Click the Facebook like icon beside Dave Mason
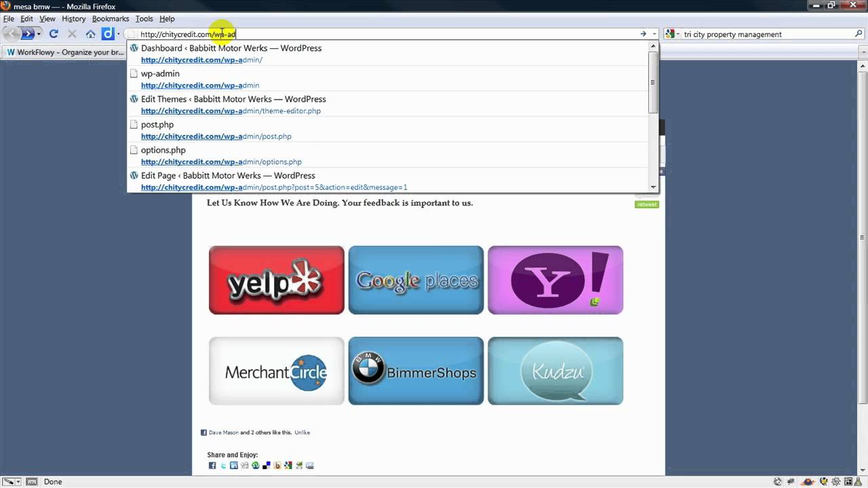The width and height of the screenshot is (868, 488). click(203, 432)
